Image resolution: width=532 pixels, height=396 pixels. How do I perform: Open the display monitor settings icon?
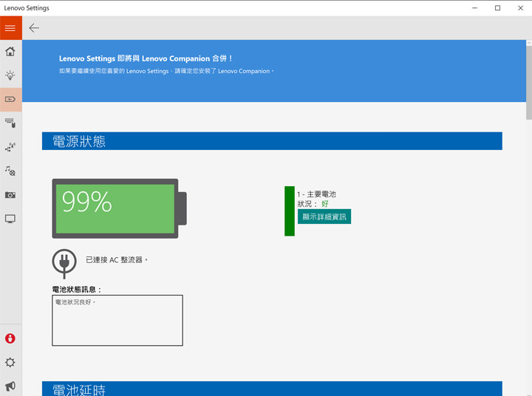[x=10, y=219]
